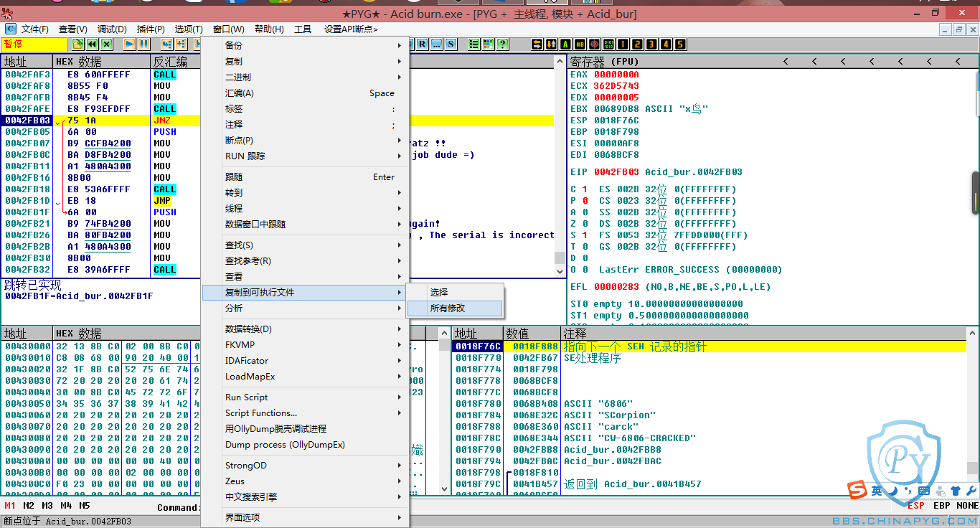Screen dimensions: 980x528
Task: Click the Sogou input method S icon
Action: 857,490
